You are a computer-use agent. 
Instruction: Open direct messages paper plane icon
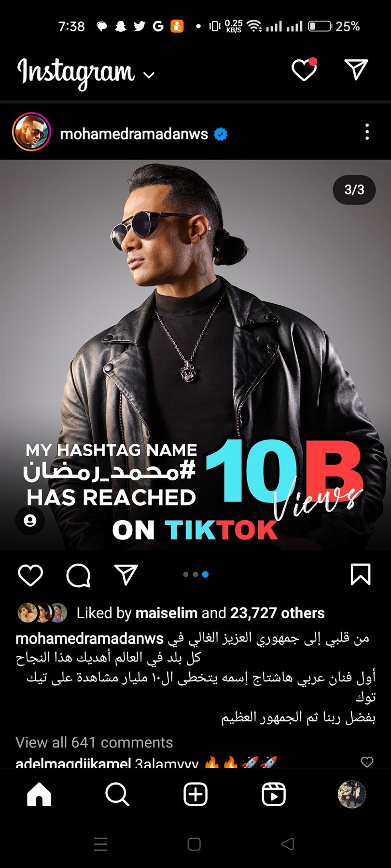pos(356,69)
